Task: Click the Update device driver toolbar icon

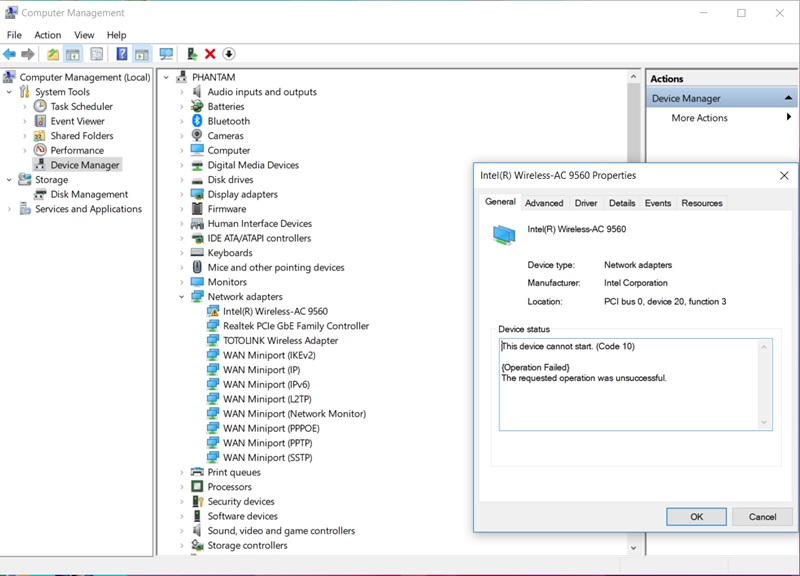Action: (191, 54)
